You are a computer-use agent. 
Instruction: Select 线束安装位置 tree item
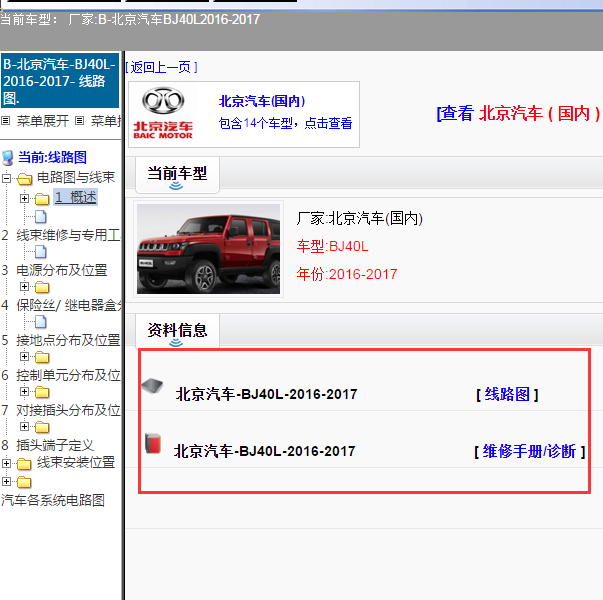[x=76, y=462]
